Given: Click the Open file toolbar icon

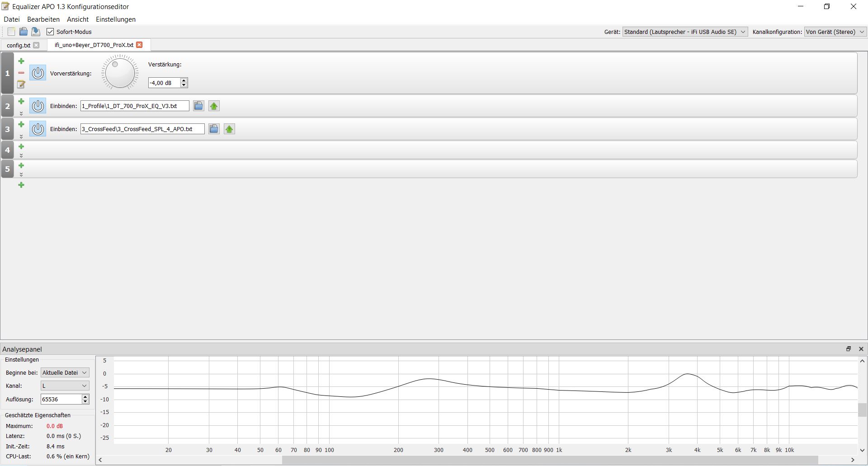Looking at the screenshot, I should click(24, 32).
